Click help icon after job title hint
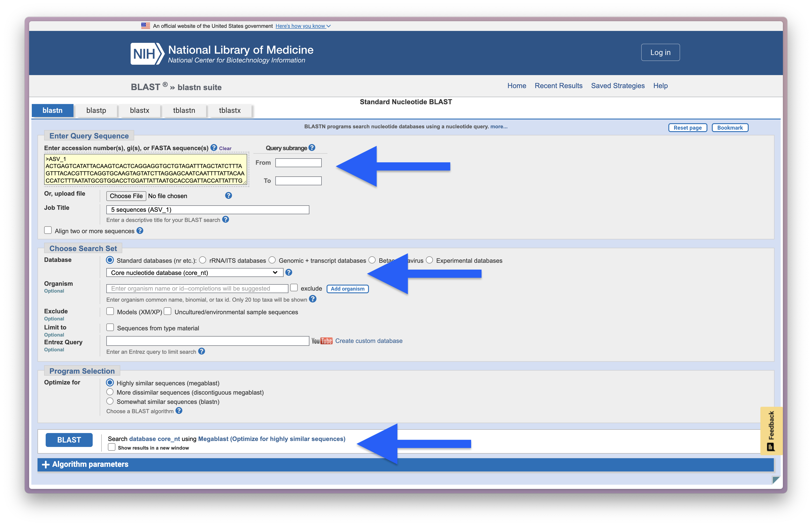 click(x=226, y=219)
